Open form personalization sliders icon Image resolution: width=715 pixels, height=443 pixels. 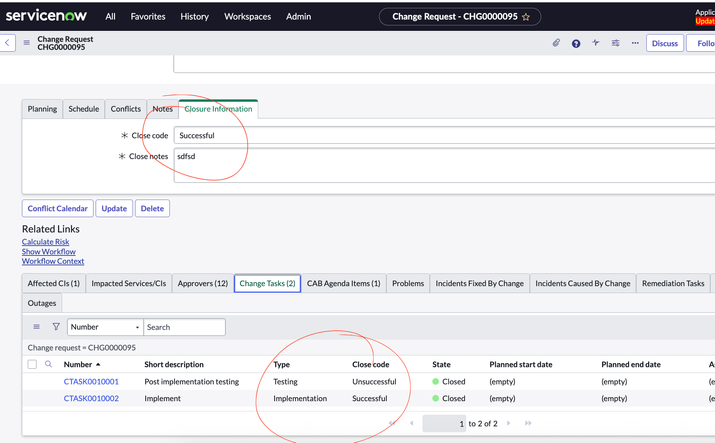tap(615, 43)
